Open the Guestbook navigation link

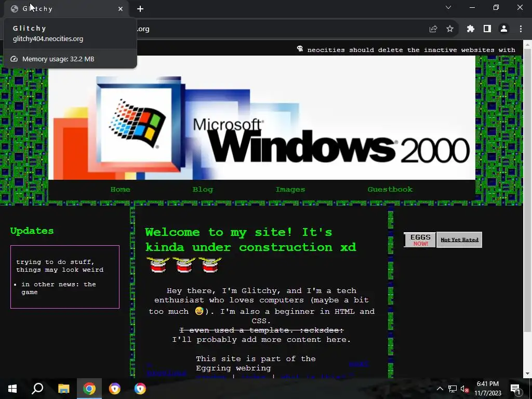[390, 189]
